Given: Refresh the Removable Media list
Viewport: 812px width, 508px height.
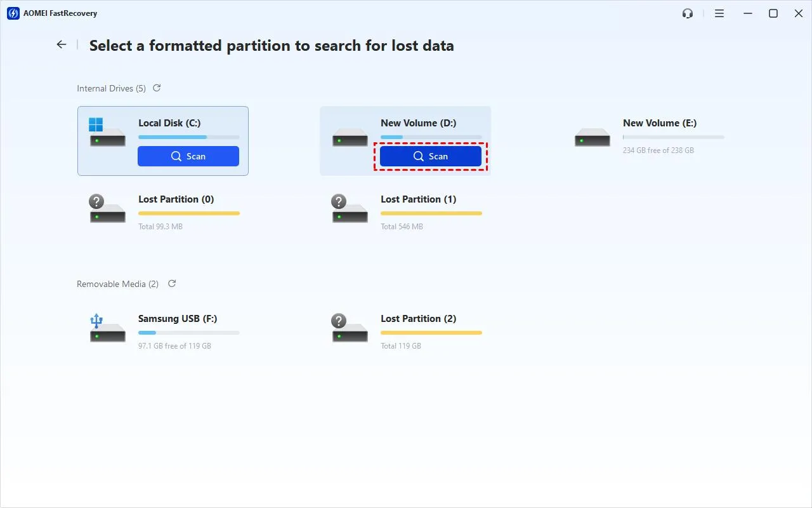Looking at the screenshot, I should (x=172, y=284).
